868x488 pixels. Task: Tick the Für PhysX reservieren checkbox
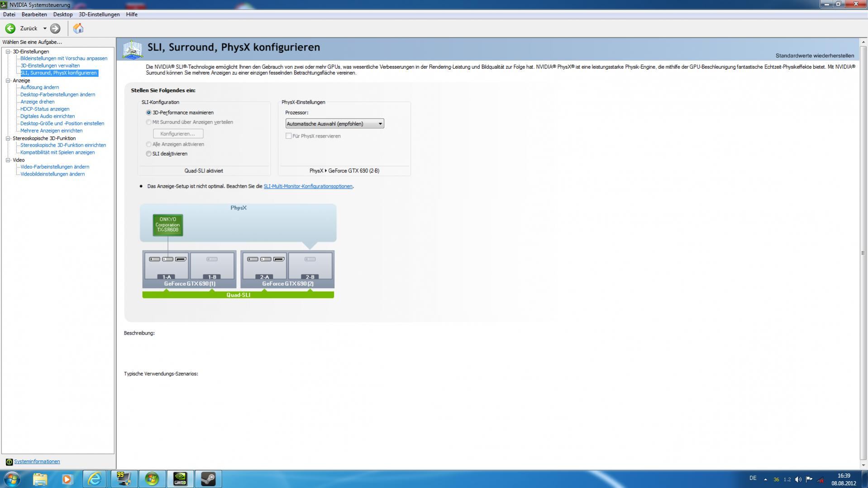coord(288,136)
